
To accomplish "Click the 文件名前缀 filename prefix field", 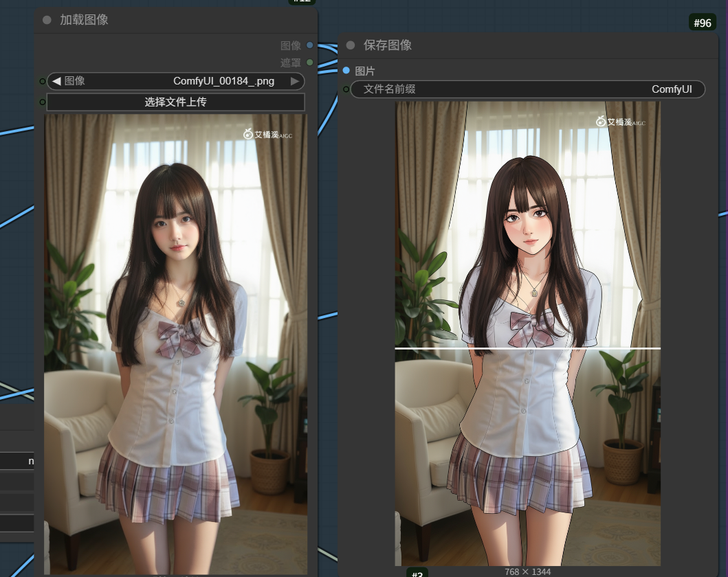I will (527, 89).
